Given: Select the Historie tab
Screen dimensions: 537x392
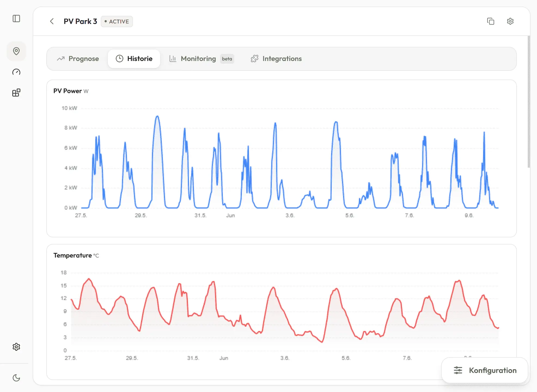Looking at the screenshot, I should point(134,59).
